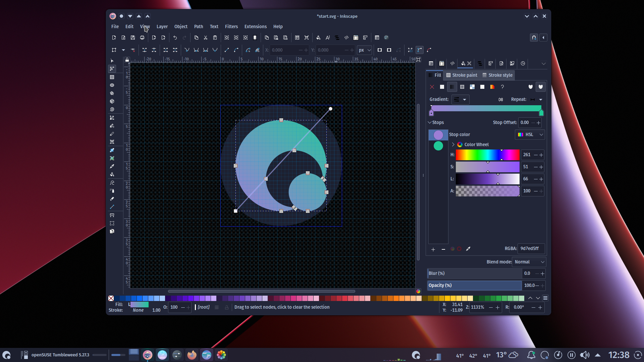644x362 pixels.
Task: Click the reverse gradient direction icon
Action: [501, 100]
